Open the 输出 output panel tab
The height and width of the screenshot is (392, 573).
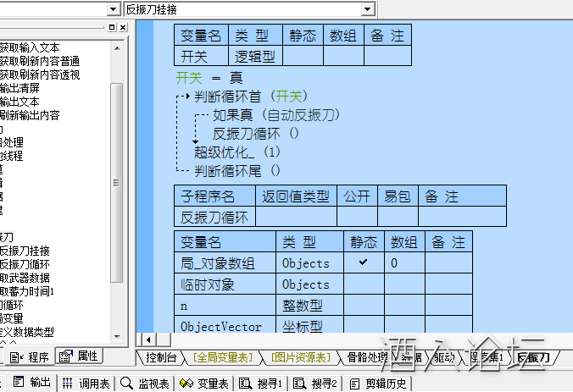pyautogui.click(x=32, y=383)
